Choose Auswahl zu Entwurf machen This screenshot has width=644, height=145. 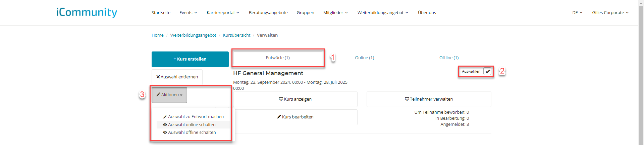click(x=193, y=117)
